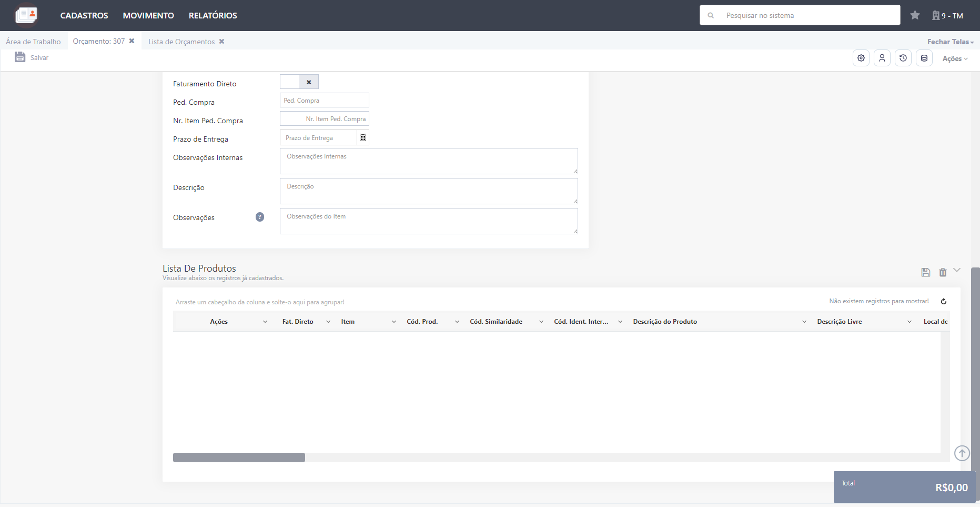The width and height of the screenshot is (980, 507).
Task: Open the Item column dropdown arrow
Action: [394, 322]
